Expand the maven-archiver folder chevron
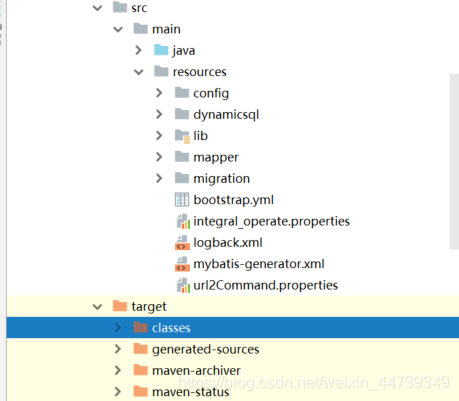This screenshot has height=401, width=459. [118, 370]
